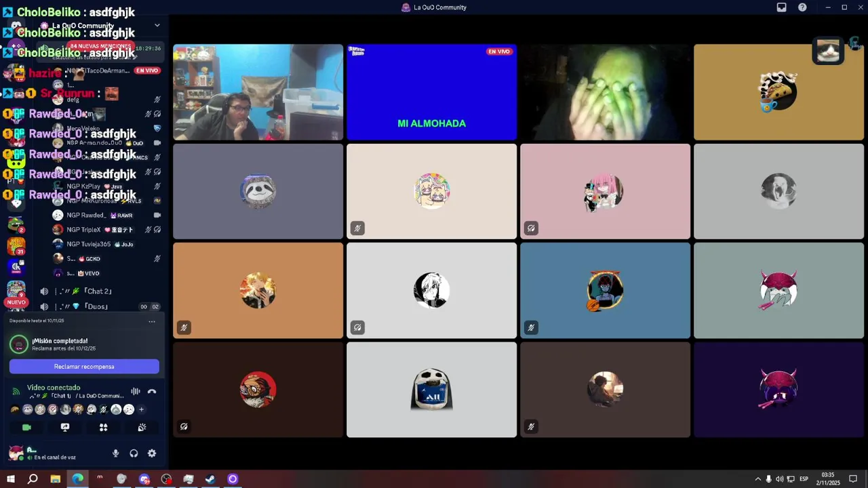The width and height of the screenshot is (868, 488).
Task: Open user settings gear
Action: (x=152, y=453)
